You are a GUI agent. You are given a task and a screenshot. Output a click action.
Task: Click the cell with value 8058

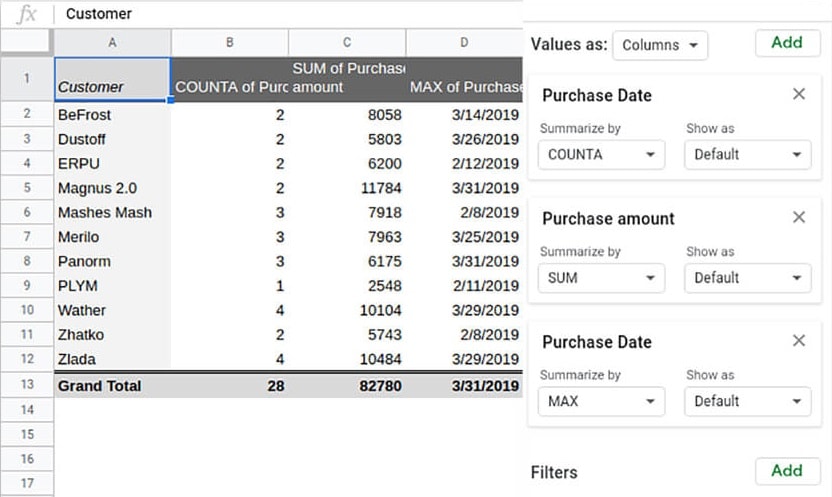[x=347, y=115]
